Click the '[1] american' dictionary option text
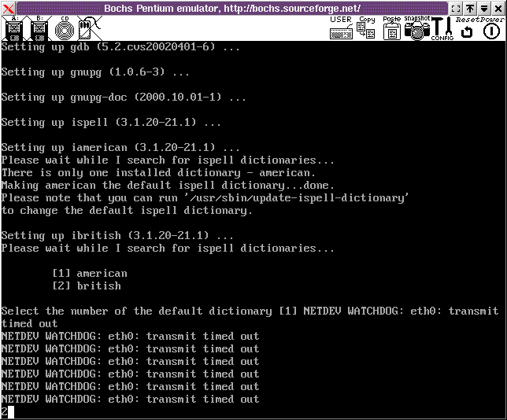This screenshot has height=420, width=507. pos(89,273)
